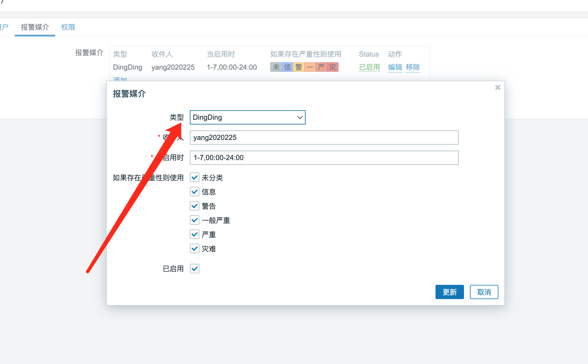This screenshot has height=364, width=588.
Task: Click the 收件人 input field with yang2020225
Action: click(324, 138)
